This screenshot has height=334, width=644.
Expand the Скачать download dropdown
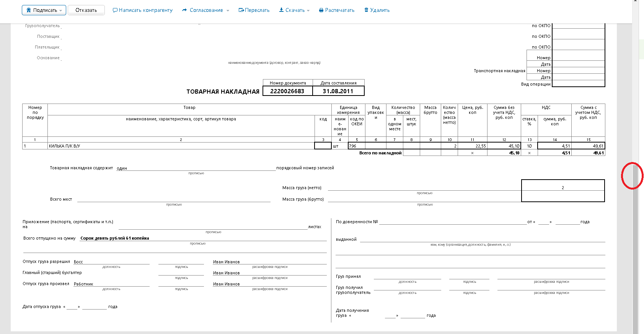pyautogui.click(x=294, y=10)
